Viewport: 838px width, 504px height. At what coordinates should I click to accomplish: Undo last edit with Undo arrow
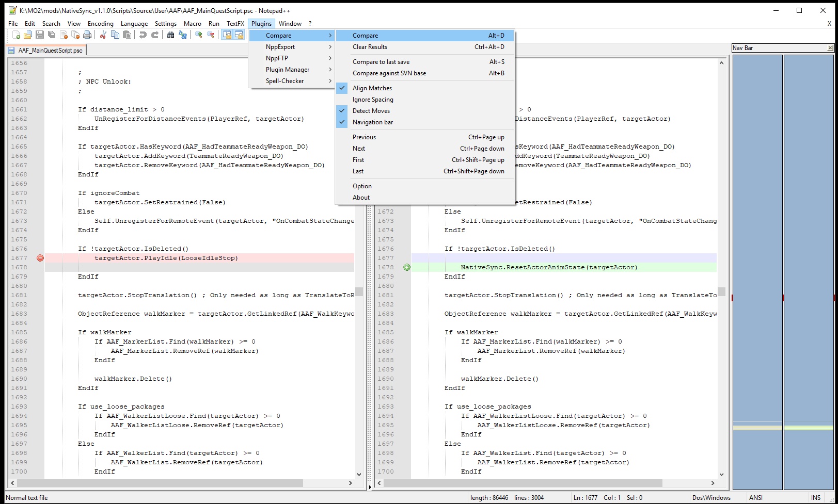tap(143, 35)
